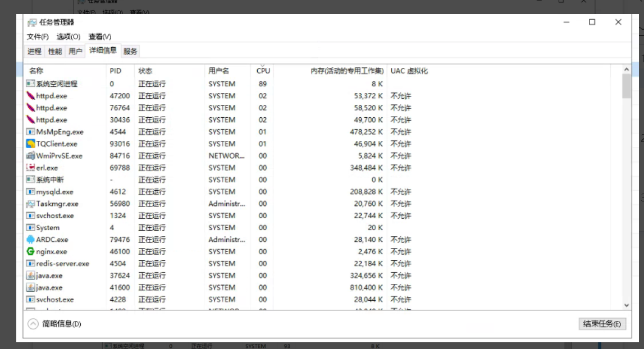644x349 pixels.
Task: Open the 选项(O) menu
Action: 68,36
